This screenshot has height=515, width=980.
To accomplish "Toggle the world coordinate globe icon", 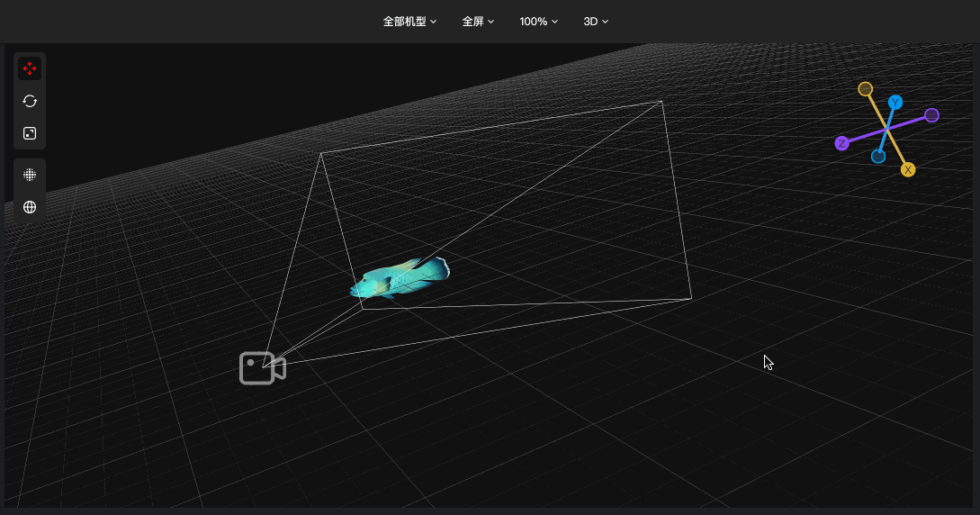I will 30,207.
